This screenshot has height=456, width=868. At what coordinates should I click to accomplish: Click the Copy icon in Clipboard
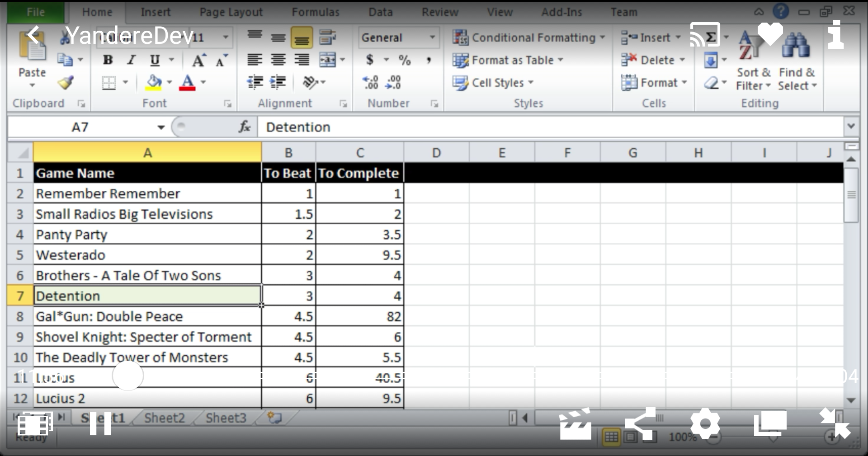(65, 59)
